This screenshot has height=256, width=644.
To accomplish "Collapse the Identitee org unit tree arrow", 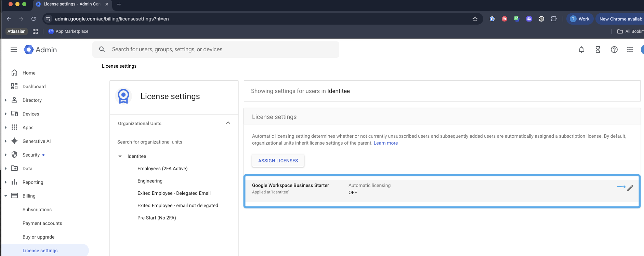I will pos(120,156).
